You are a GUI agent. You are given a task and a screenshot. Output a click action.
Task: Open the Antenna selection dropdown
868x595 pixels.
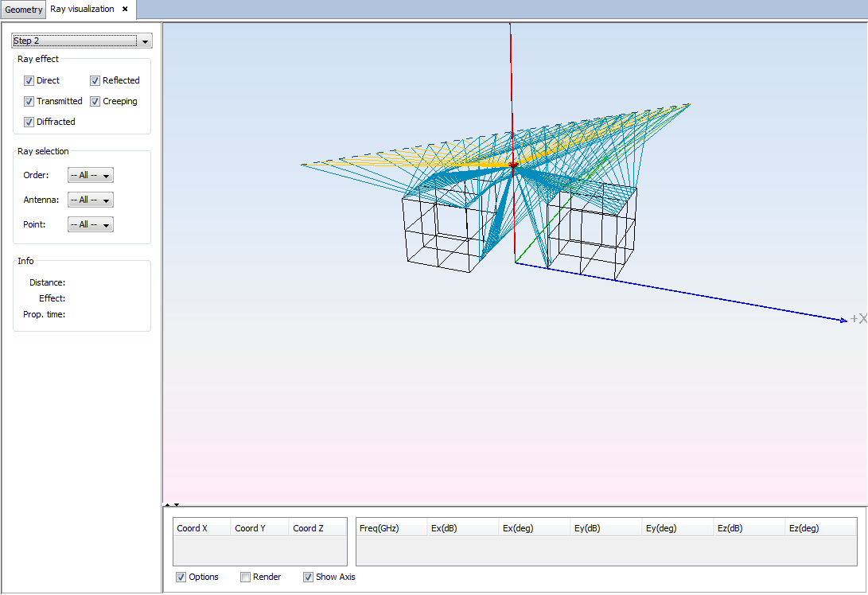point(91,200)
